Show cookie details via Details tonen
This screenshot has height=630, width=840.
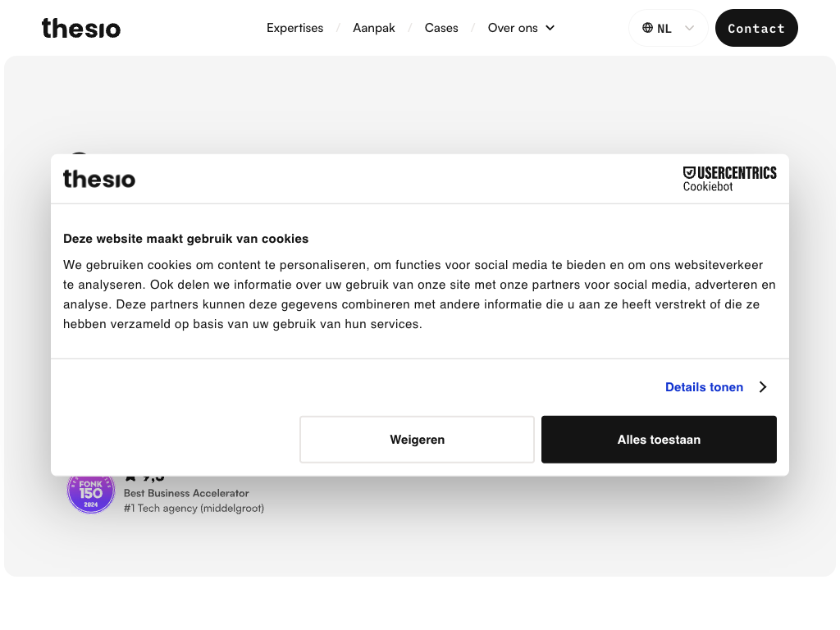tap(704, 387)
